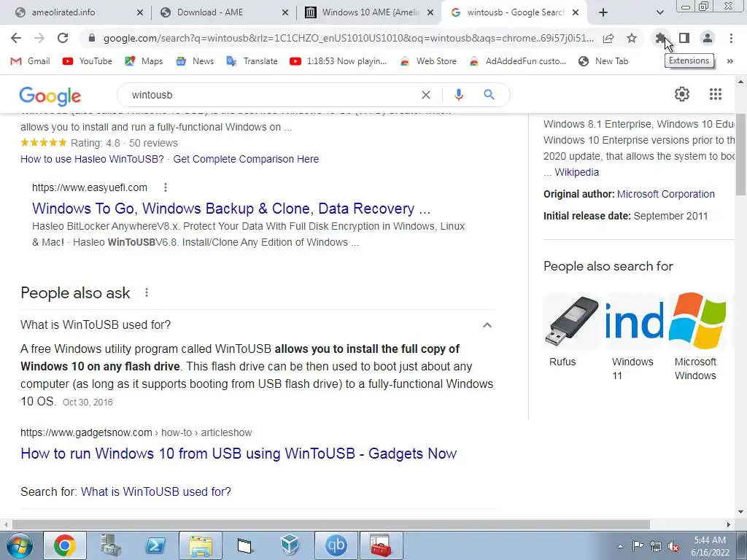The width and height of the screenshot is (747, 560).
Task: Open the Gmail bookmark
Action: [x=31, y=61]
